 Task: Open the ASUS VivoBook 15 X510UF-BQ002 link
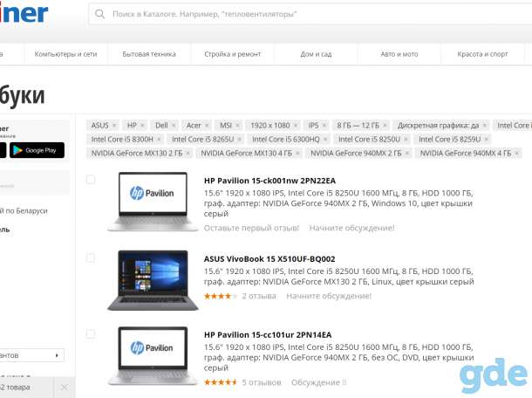point(269,258)
